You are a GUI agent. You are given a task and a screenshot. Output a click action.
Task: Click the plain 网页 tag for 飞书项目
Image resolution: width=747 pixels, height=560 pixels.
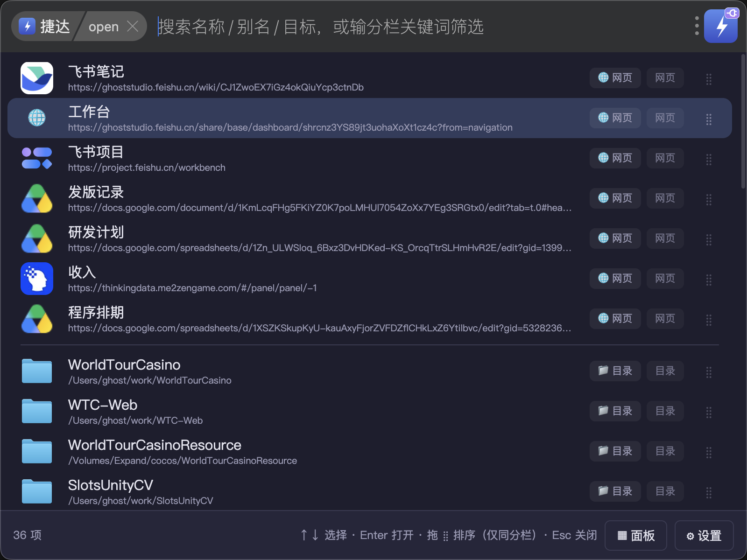(665, 158)
